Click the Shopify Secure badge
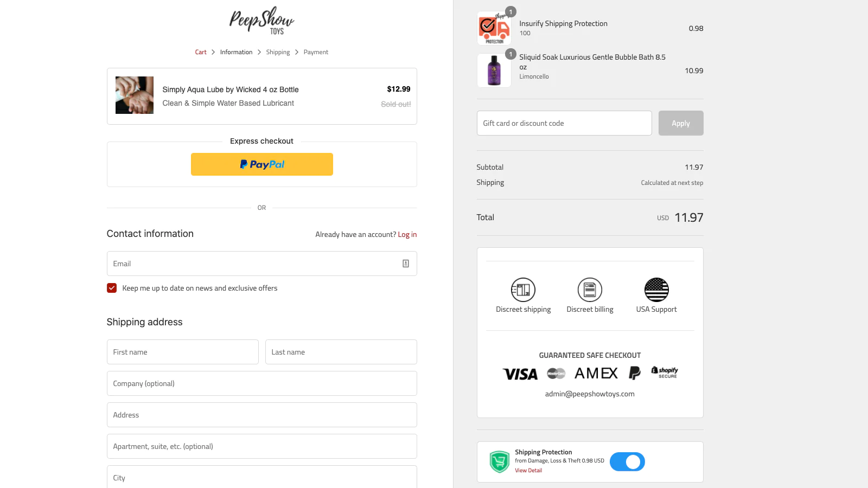 665,373
